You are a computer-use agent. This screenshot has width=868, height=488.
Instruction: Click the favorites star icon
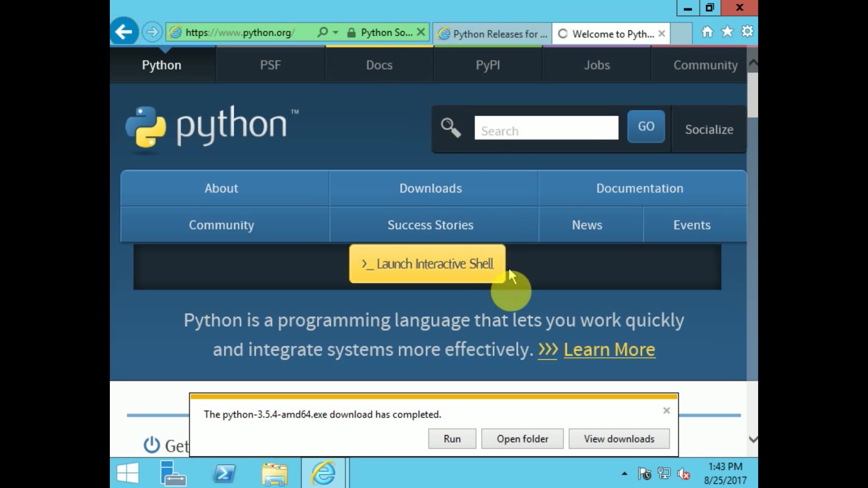[727, 32]
